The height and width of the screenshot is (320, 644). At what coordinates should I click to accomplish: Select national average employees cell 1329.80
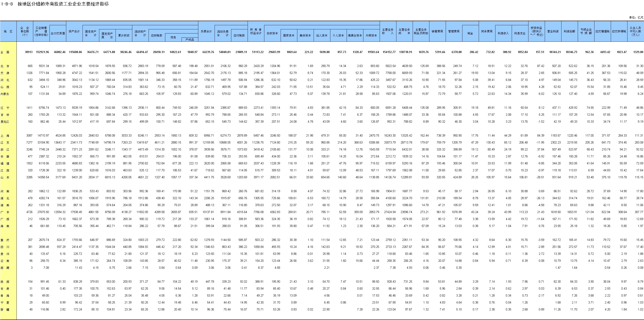(x=638, y=52)
